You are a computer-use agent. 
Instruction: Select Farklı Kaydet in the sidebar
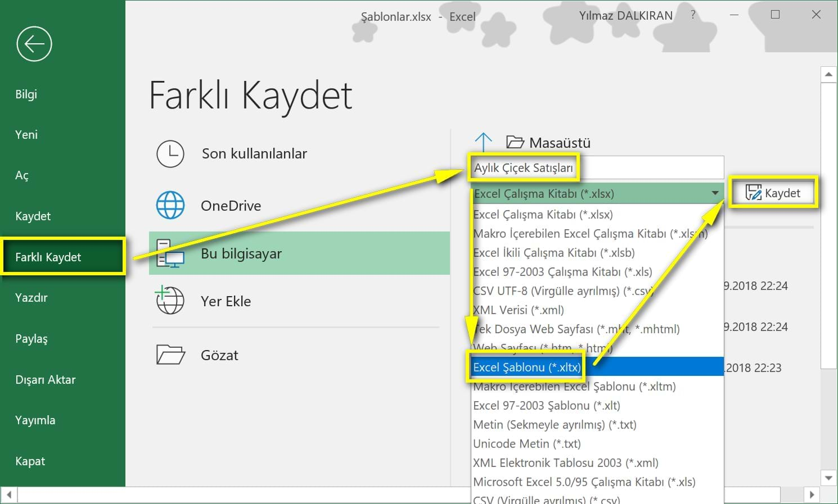click(62, 257)
